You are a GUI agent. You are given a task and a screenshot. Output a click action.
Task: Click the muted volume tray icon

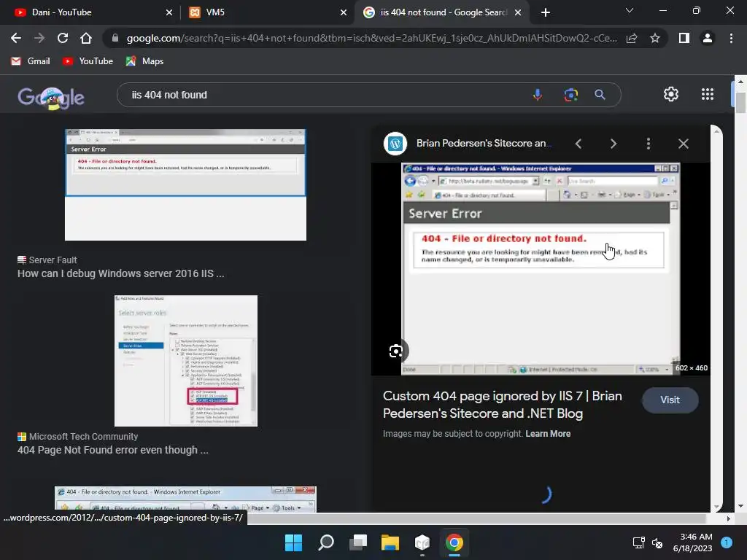coord(657,542)
